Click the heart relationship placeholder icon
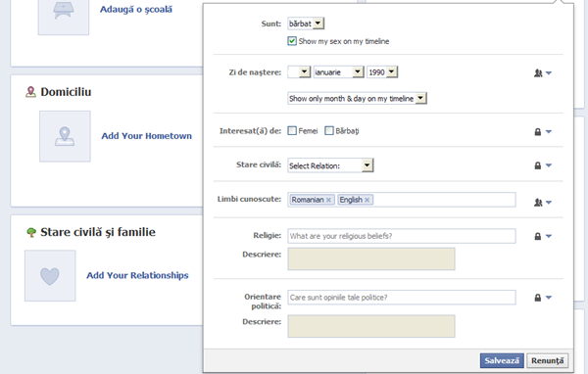This screenshot has width=588, height=374. coord(50,276)
